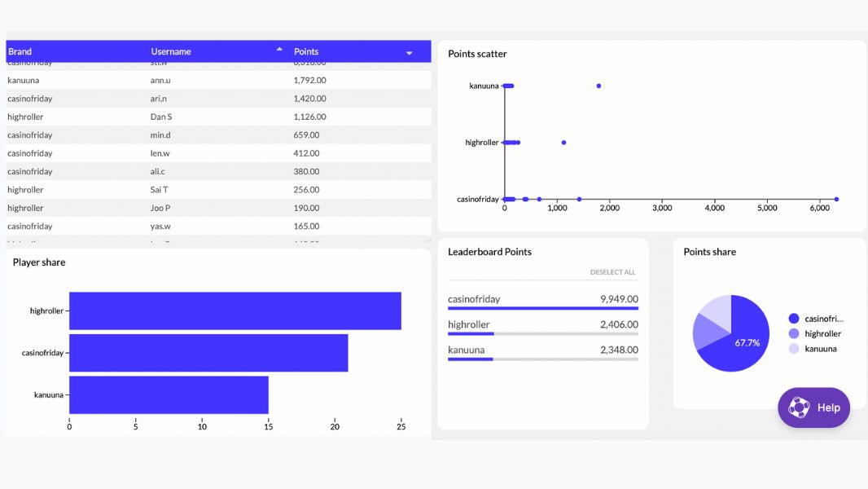Click the casinofriday bar in Player share
Viewport: 868px width, 489px height.
[x=208, y=353]
